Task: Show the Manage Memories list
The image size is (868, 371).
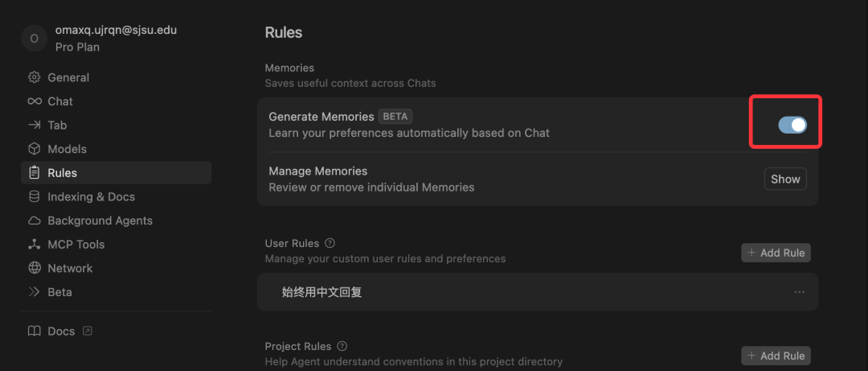Action: pos(785,179)
